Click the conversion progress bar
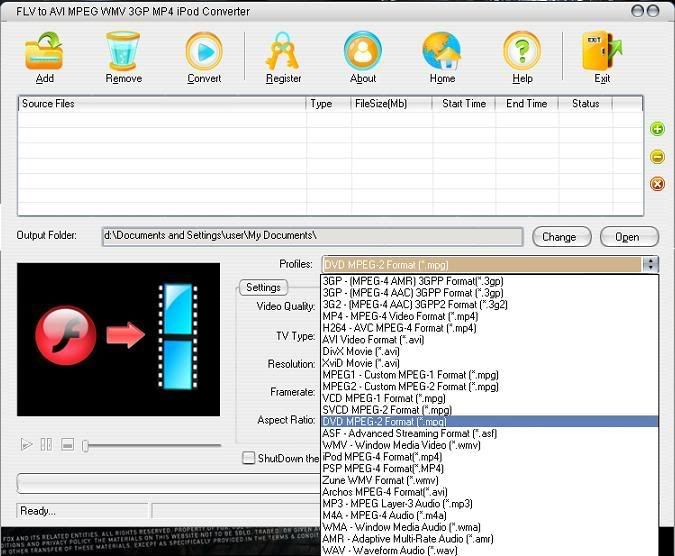Screen dimensions: 675x556 coord(168,483)
